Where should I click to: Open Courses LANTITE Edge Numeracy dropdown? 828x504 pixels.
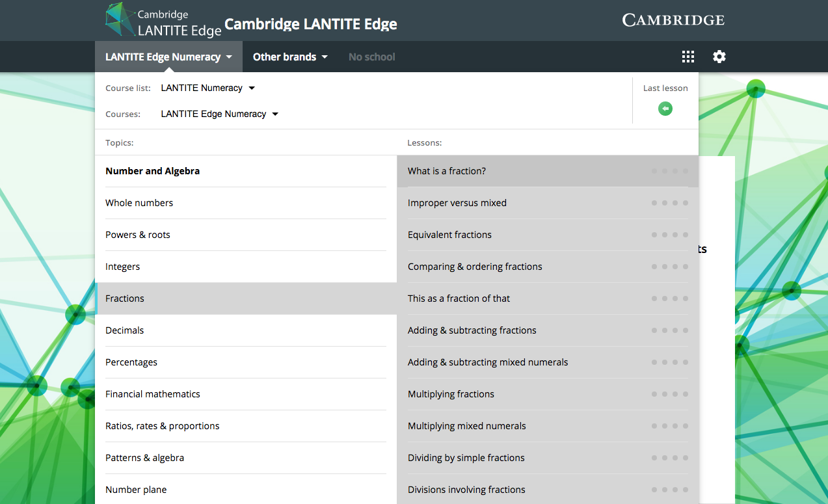pos(219,114)
